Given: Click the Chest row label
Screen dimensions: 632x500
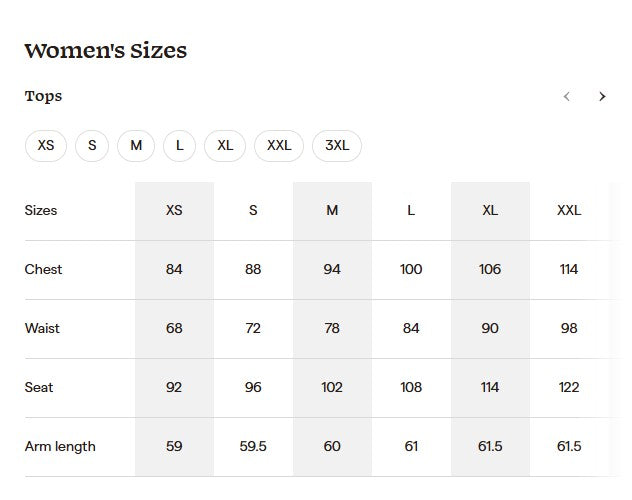Looking at the screenshot, I should click(x=43, y=270).
